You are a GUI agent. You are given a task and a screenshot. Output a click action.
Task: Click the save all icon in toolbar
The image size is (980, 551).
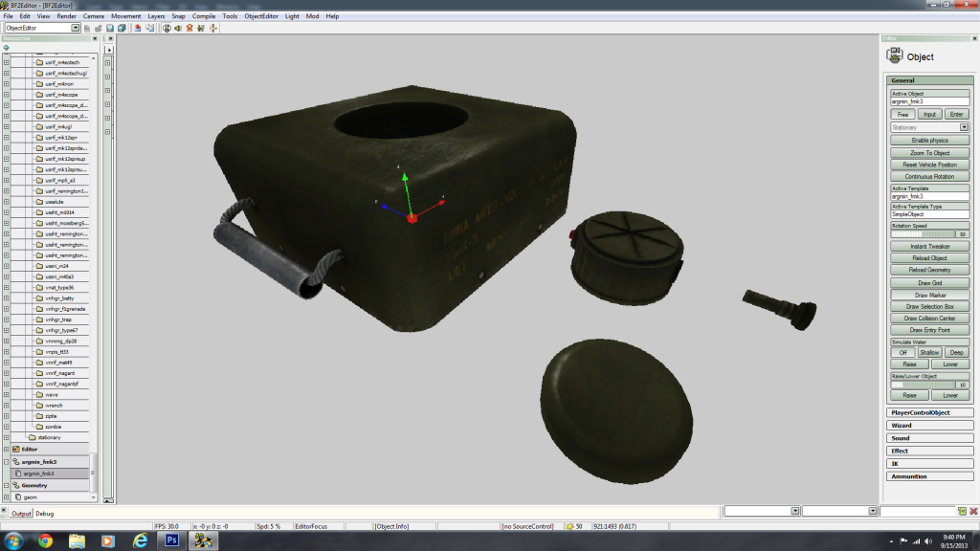pyautogui.click(x=121, y=28)
